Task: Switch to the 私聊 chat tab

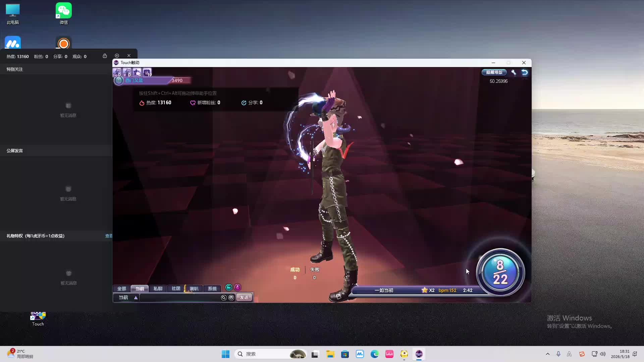Action: 158,289
